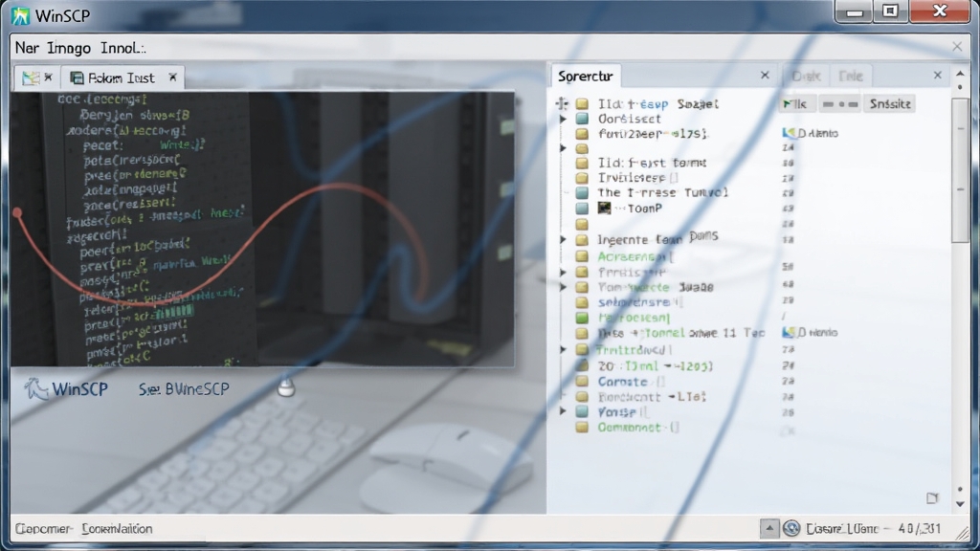Open the Imago menu
This screenshot has width=980, height=551.
click(x=68, y=48)
